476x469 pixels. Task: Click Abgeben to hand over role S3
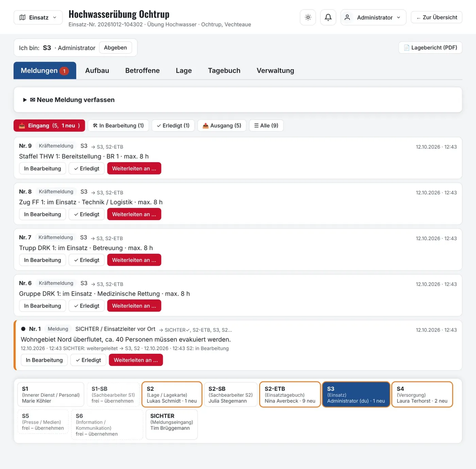click(115, 48)
